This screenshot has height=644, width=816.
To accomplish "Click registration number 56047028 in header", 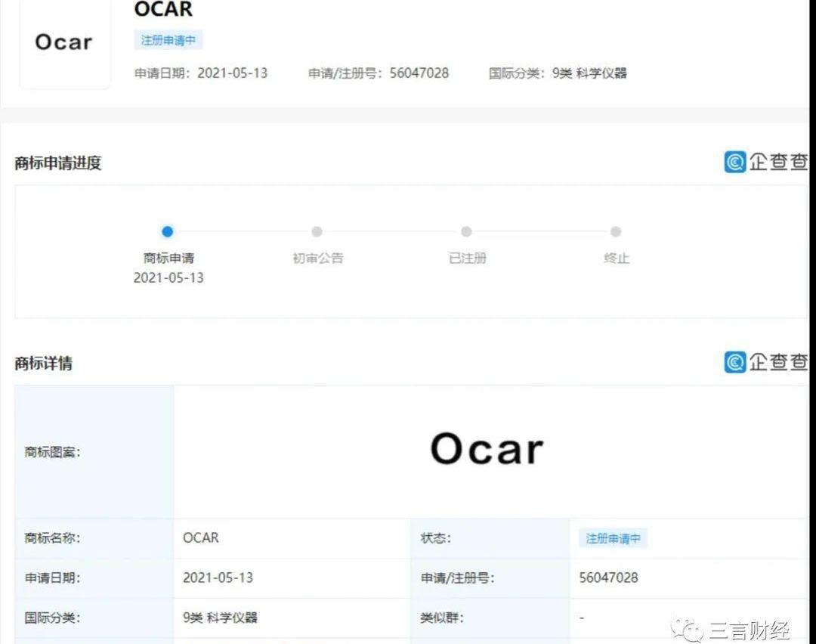I will 419,73.
